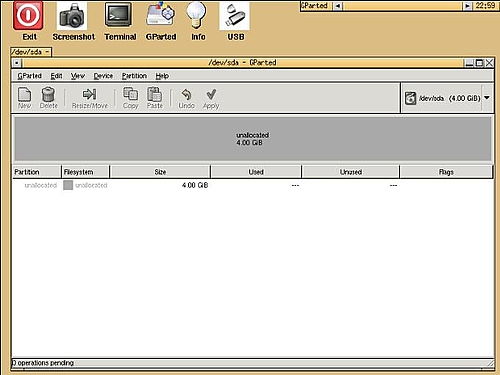500x375 pixels.
Task: Click the left arrow in the top pager
Action: 338,6
